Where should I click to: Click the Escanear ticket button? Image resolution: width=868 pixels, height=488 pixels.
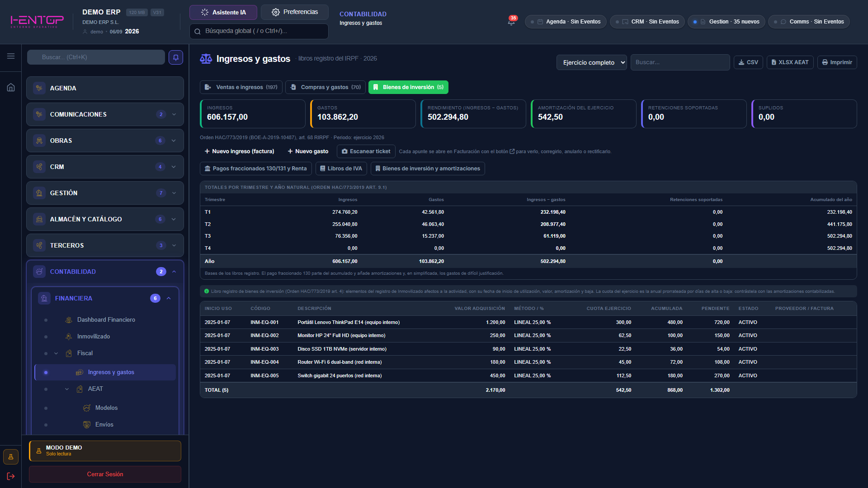(x=366, y=151)
